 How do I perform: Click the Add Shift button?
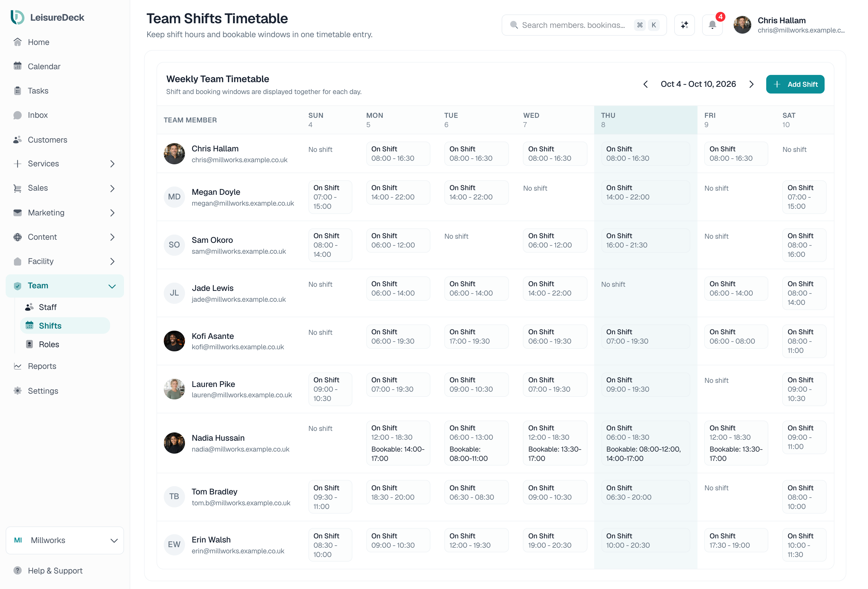(x=795, y=84)
